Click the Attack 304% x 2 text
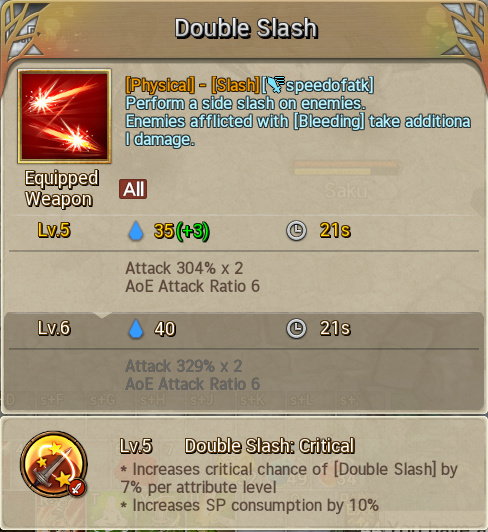The height and width of the screenshot is (532, 488). point(184,268)
